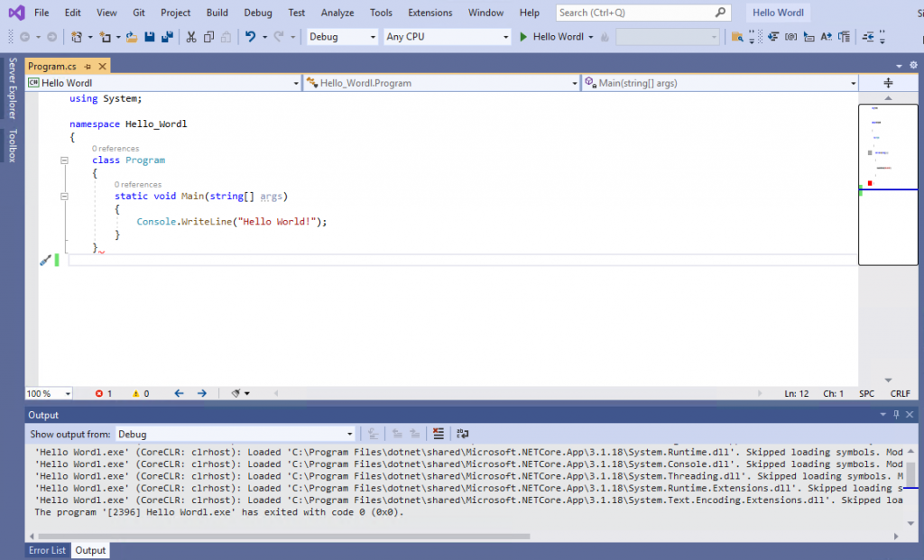This screenshot has height=560, width=924.
Task: Click the yellow warning count indicator
Action: point(140,393)
